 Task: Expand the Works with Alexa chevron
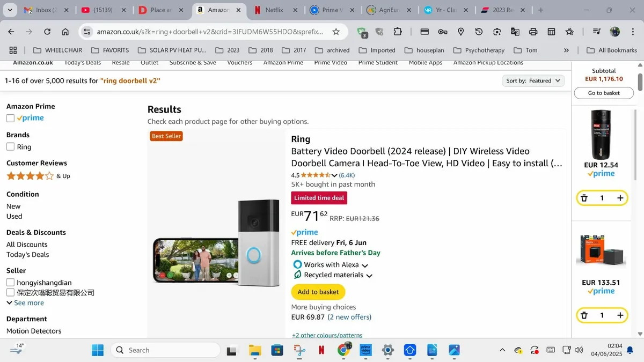[x=365, y=265]
